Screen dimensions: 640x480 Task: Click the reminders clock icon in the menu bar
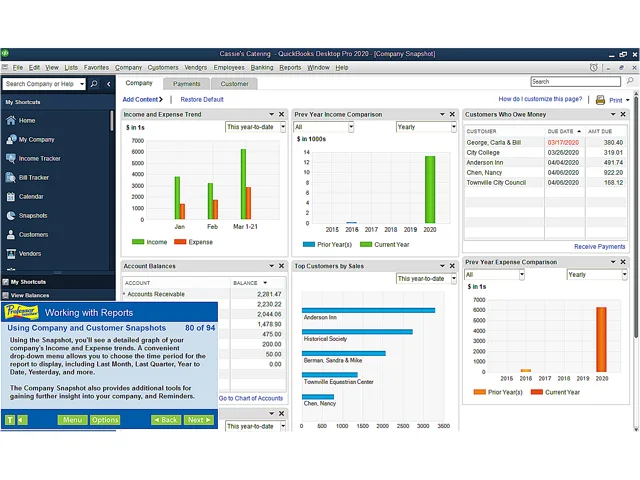click(593, 67)
